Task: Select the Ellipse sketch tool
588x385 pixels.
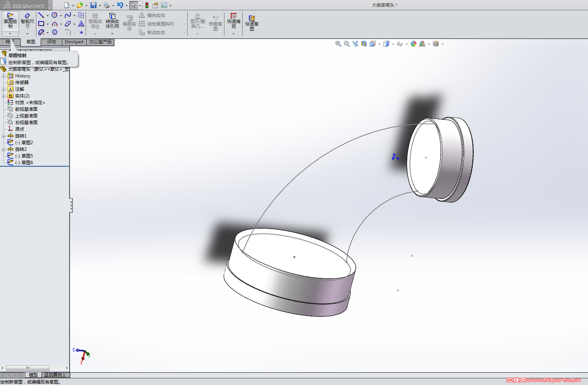Action: tap(68, 24)
